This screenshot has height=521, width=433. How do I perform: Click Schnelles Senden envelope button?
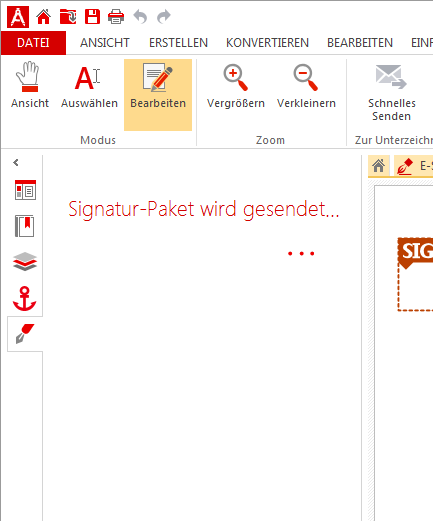click(x=392, y=92)
